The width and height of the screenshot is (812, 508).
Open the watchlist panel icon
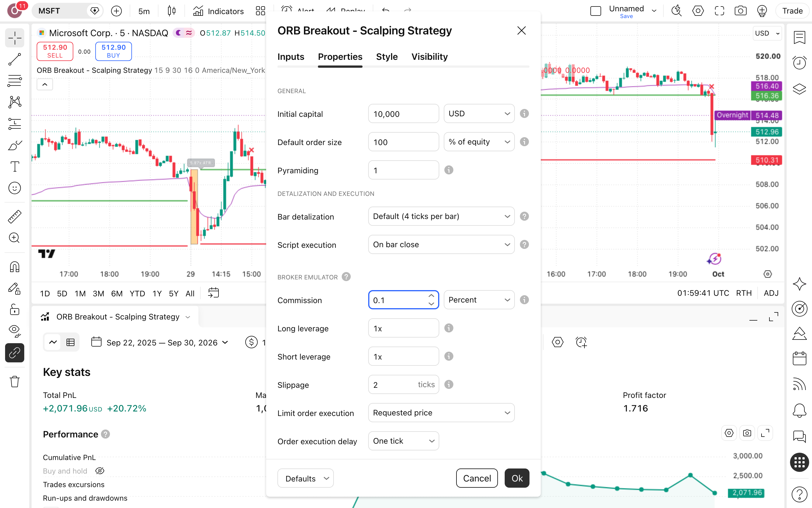coord(799,37)
